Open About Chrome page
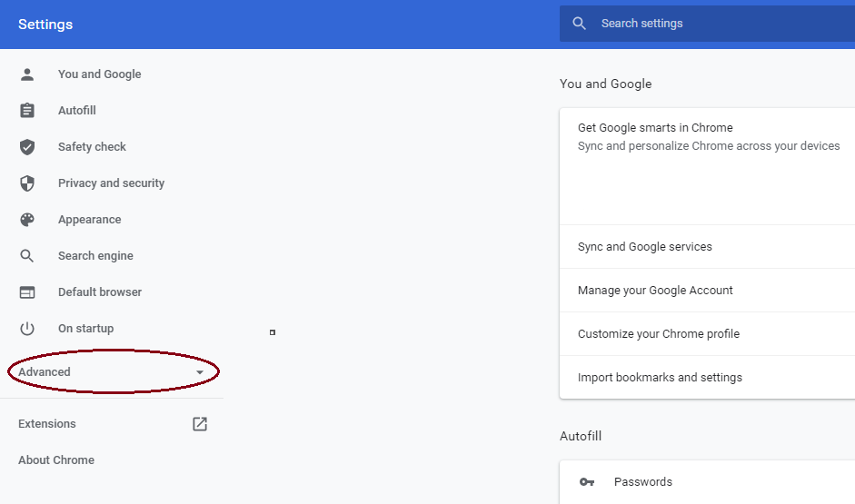The height and width of the screenshot is (504, 855). (56, 460)
